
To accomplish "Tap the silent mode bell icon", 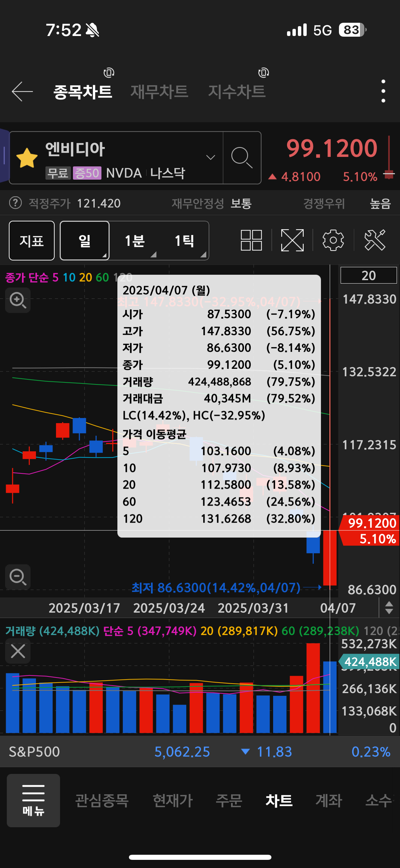I will (92, 30).
